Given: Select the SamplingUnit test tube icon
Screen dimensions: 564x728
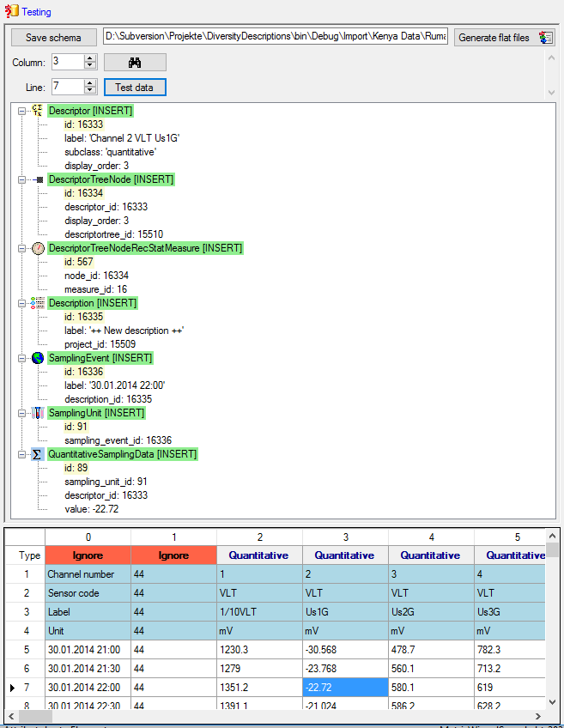Looking at the screenshot, I should click(x=38, y=413).
